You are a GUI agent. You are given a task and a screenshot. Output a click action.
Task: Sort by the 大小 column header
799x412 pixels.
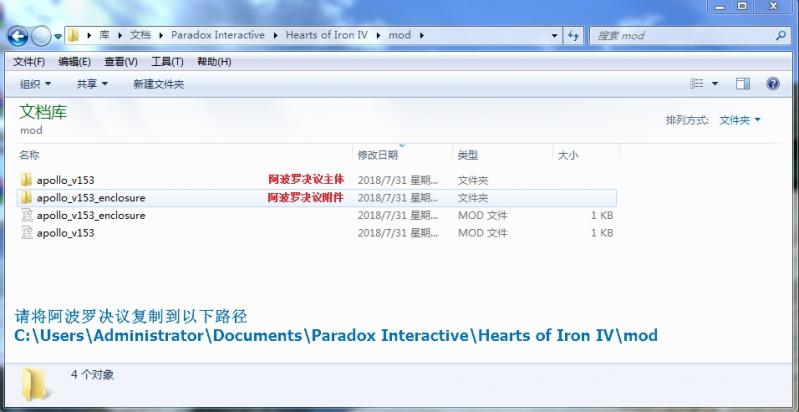(568, 155)
